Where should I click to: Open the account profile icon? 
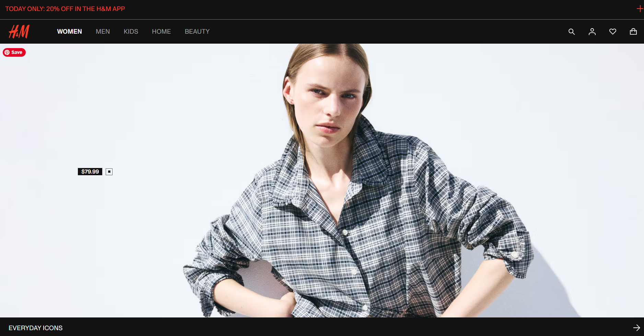coord(592,32)
